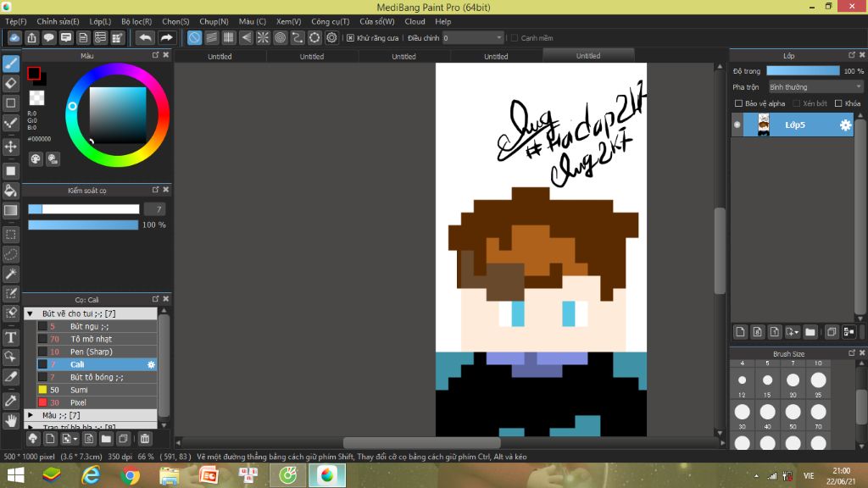The image size is (868, 488).
Task: Adjust brush size slider in Kiểm soát cọ
Action: pos(84,209)
